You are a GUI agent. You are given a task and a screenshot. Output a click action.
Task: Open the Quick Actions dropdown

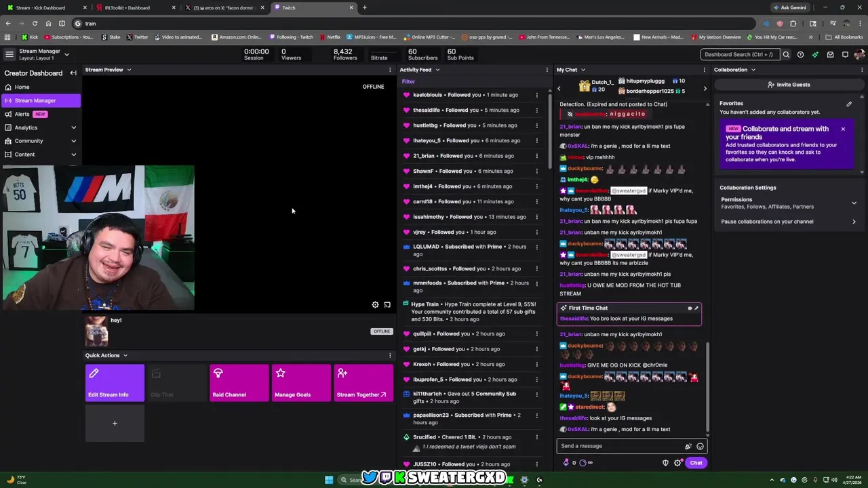[125, 355]
